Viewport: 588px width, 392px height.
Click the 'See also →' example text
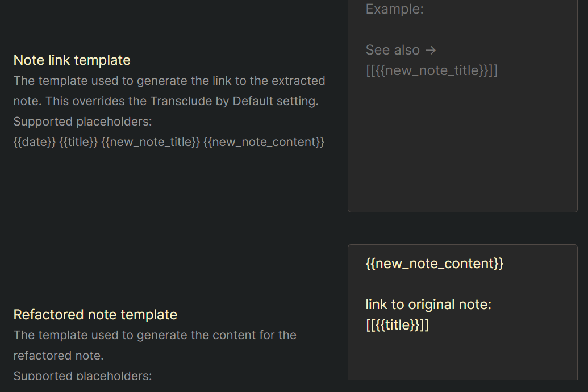(401, 50)
